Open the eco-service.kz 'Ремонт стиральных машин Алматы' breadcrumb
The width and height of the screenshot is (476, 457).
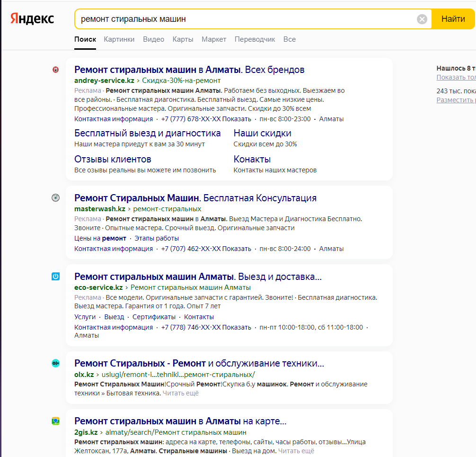[x=191, y=287]
